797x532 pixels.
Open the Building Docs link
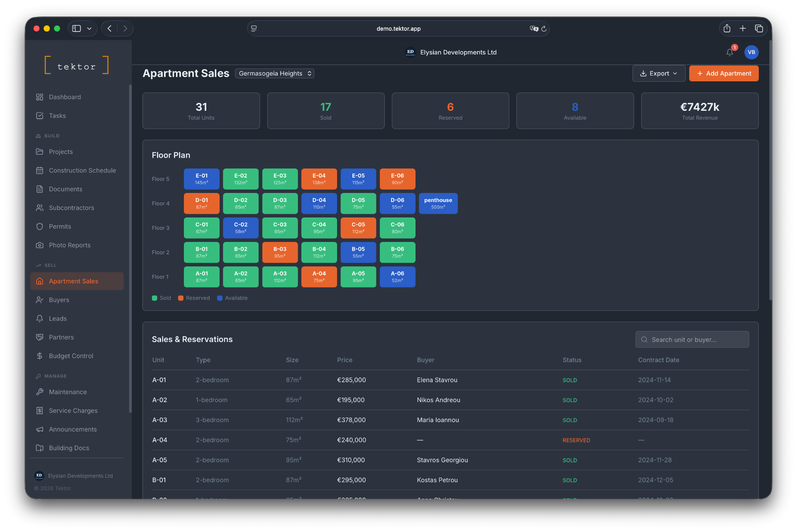[69, 448]
